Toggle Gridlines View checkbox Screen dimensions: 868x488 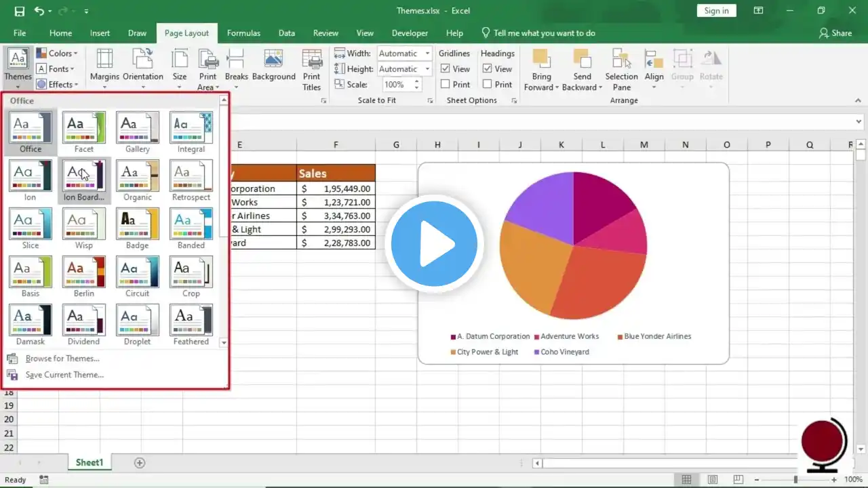[446, 68]
